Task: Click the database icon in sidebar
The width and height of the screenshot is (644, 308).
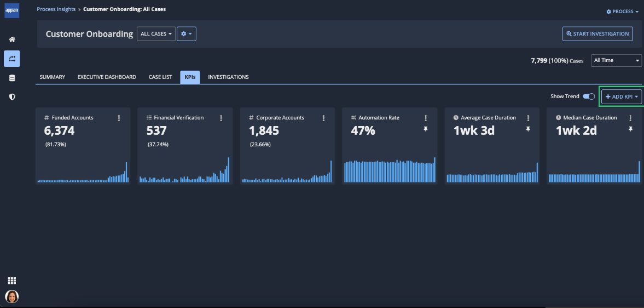Action: pyautogui.click(x=11, y=78)
